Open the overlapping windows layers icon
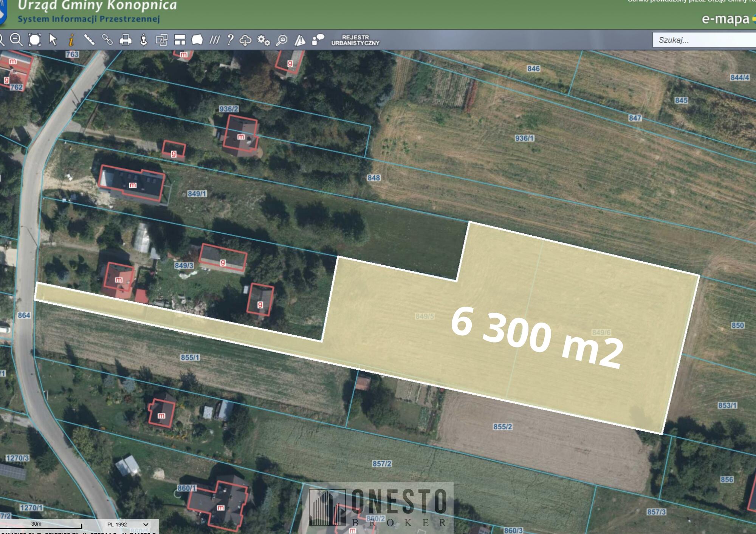 pos(162,40)
